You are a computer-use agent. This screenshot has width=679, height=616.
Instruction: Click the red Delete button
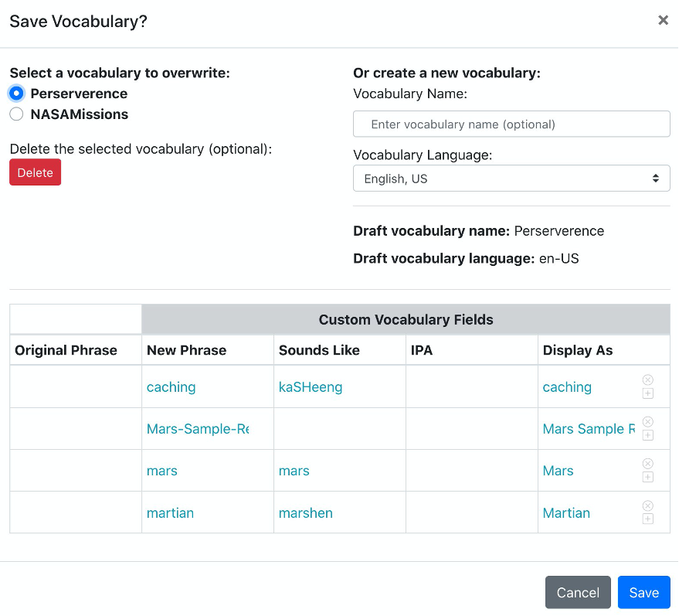click(35, 172)
